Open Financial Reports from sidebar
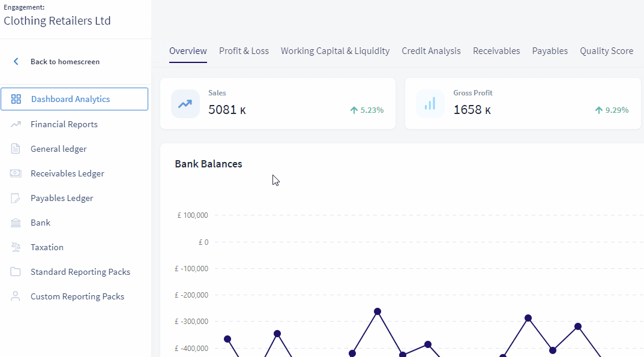644x357 pixels. point(64,124)
